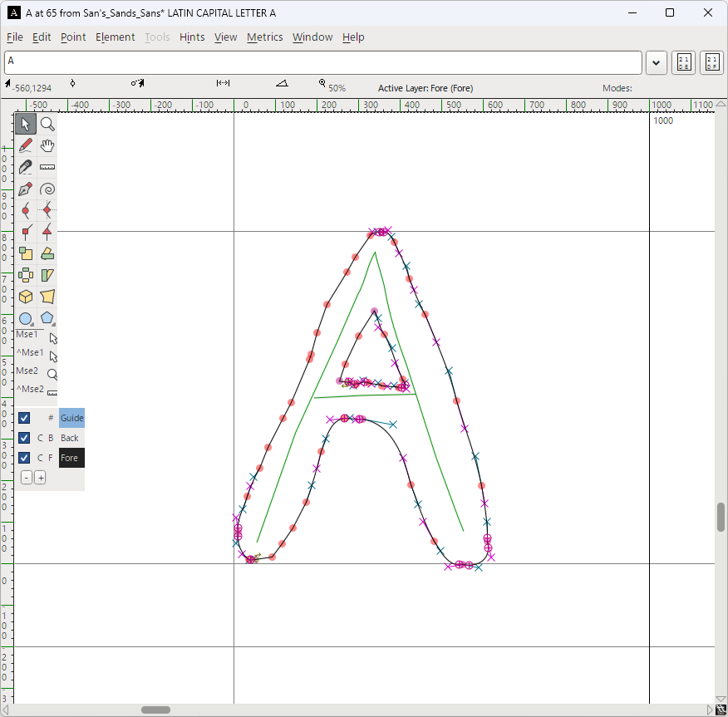The width and height of the screenshot is (728, 717).
Task: Toggle Guide layer visibility checkbox
Action: click(24, 418)
